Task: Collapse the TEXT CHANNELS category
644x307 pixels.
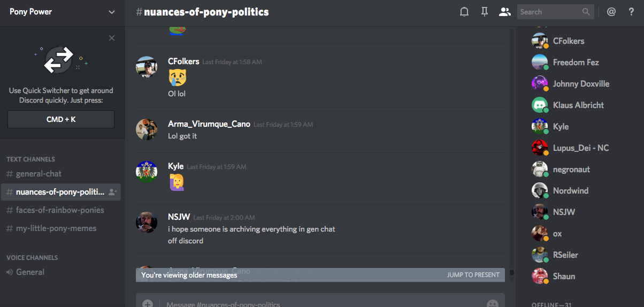Action: (x=30, y=159)
